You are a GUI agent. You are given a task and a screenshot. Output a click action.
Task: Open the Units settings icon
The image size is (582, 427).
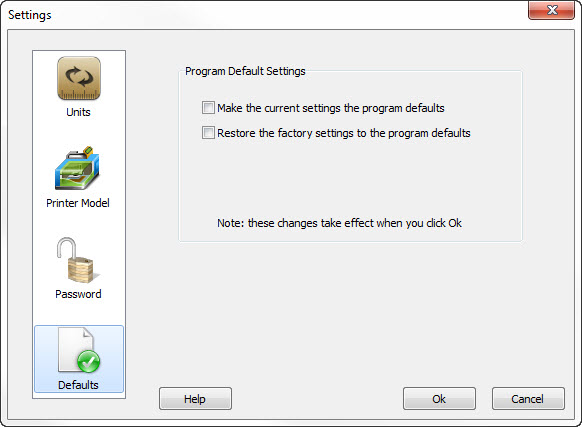pos(79,78)
